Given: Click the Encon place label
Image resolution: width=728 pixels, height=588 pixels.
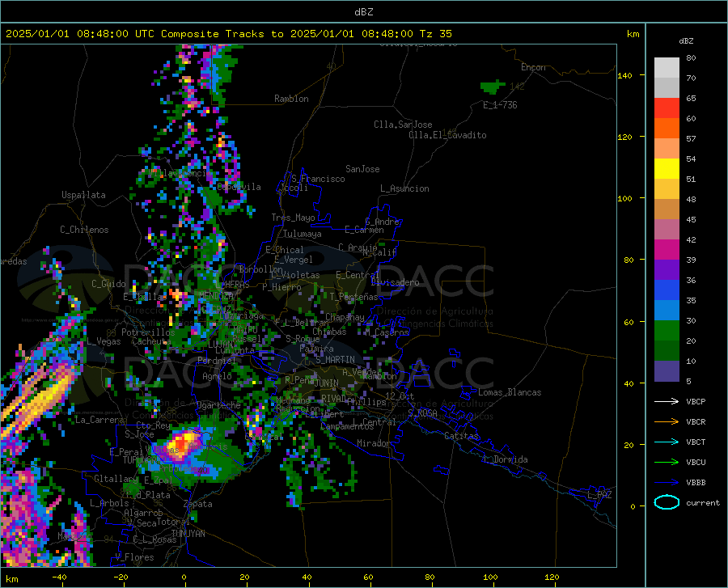Looking at the screenshot, I should click(533, 67).
